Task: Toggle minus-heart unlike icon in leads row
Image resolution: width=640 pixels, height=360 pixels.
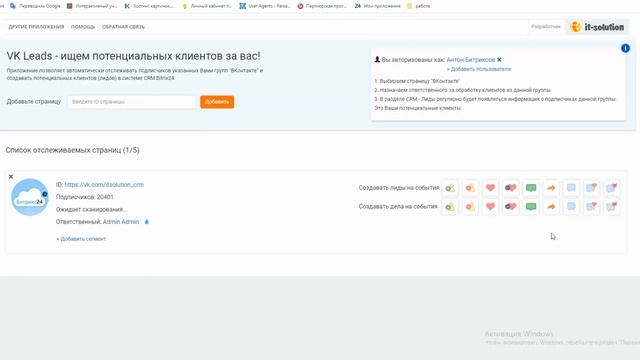Action: [511, 188]
